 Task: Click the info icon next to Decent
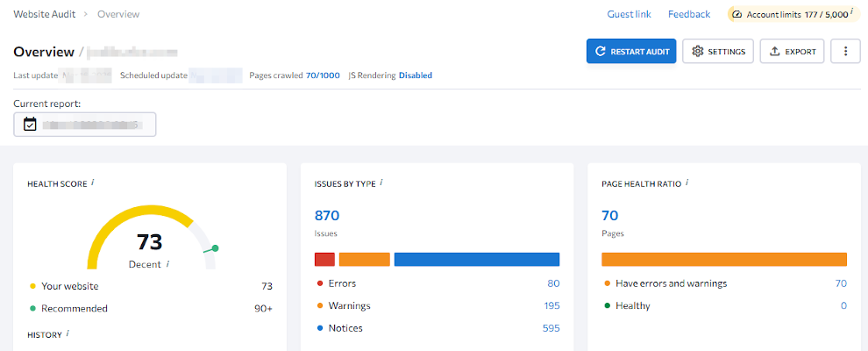coord(167,264)
